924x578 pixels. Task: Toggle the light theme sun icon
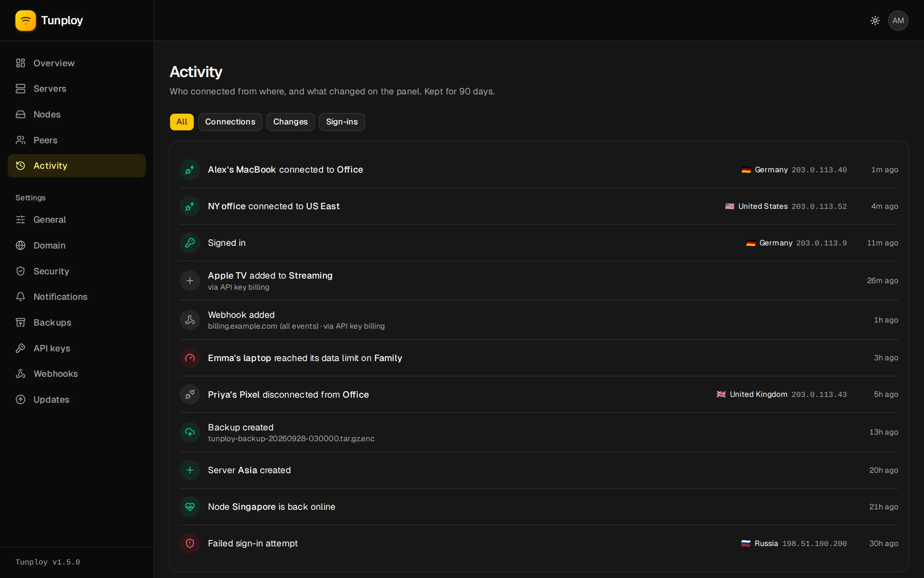[875, 20]
